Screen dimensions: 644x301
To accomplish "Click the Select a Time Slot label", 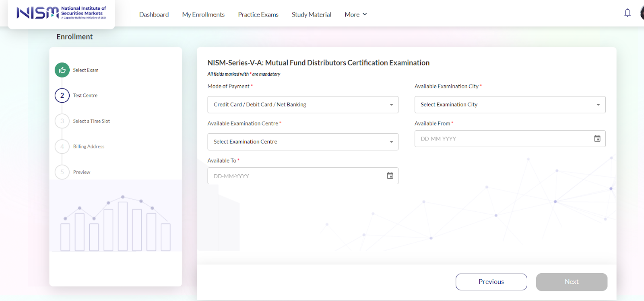I will (91, 121).
